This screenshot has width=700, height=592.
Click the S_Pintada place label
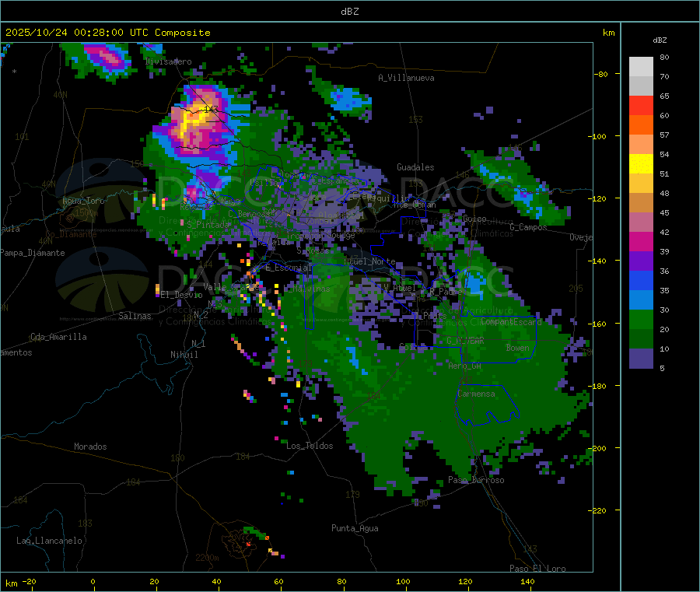(x=208, y=224)
